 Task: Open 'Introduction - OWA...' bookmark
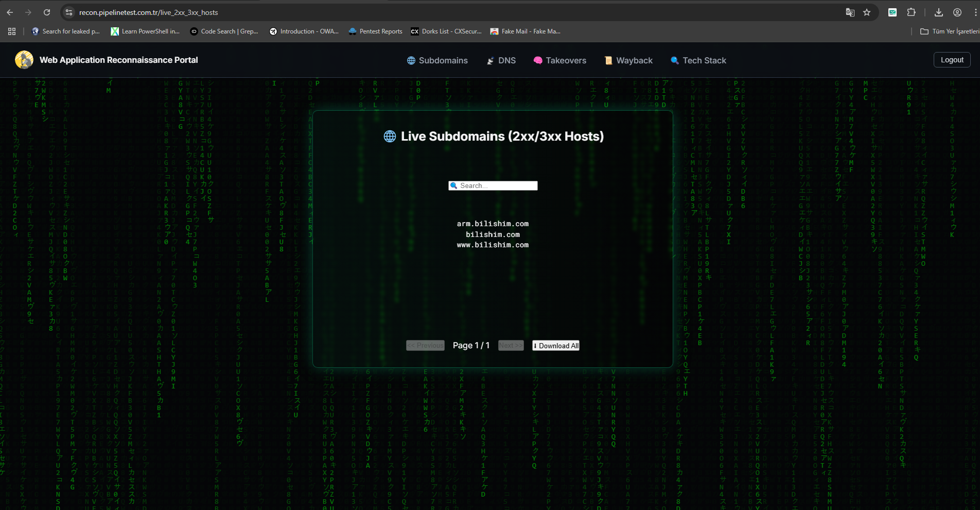coord(304,31)
